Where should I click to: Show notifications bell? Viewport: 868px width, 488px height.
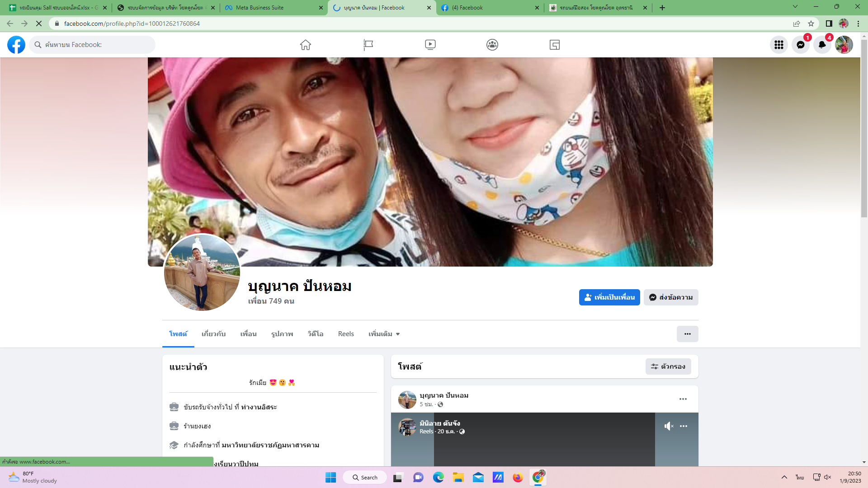coord(822,45)
